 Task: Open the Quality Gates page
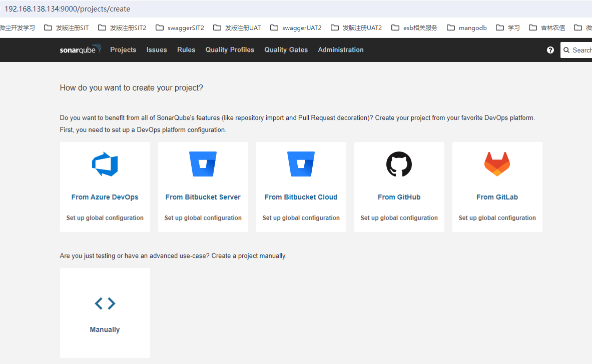coord(286,50)
